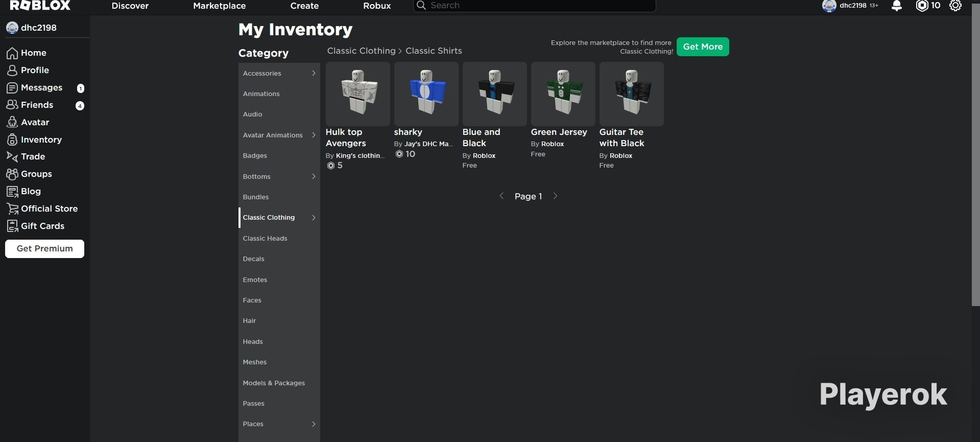Expand the Places category arrow
This screenshot has width=980, height=442.
[314, 424]
